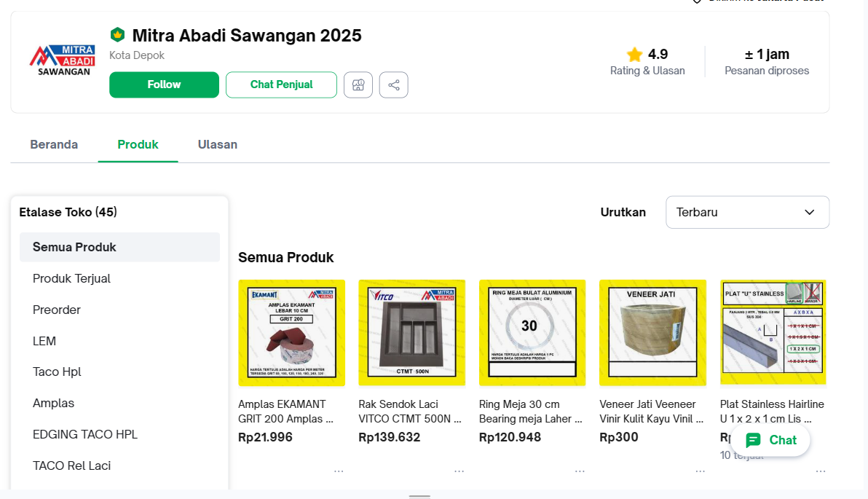Open the Urutkan sort dropdown
The image size is (868, 499).
click(747, 212)
